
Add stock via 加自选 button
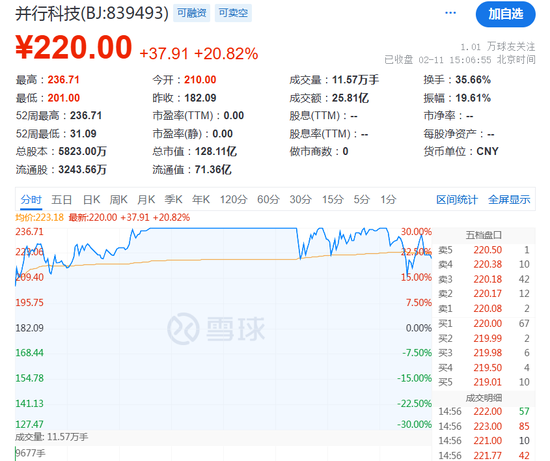point(505,14)
